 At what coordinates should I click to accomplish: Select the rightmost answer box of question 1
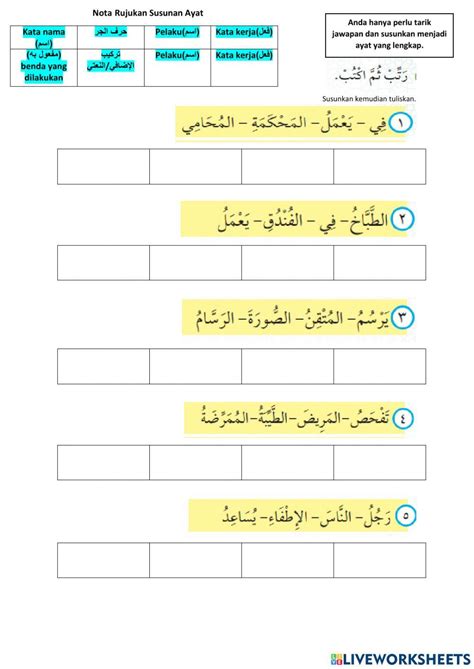380,167
